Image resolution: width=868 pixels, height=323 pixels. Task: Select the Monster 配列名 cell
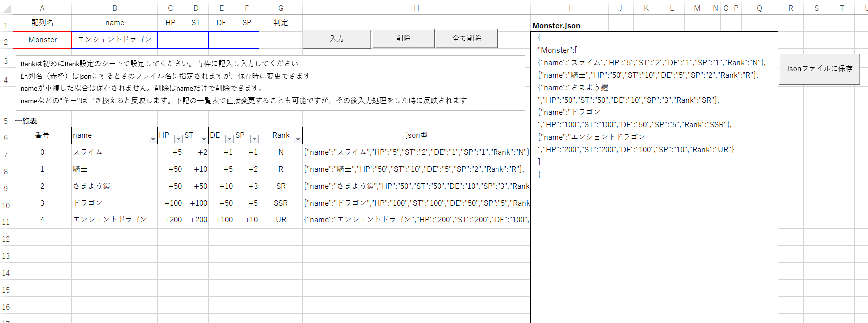42,40
